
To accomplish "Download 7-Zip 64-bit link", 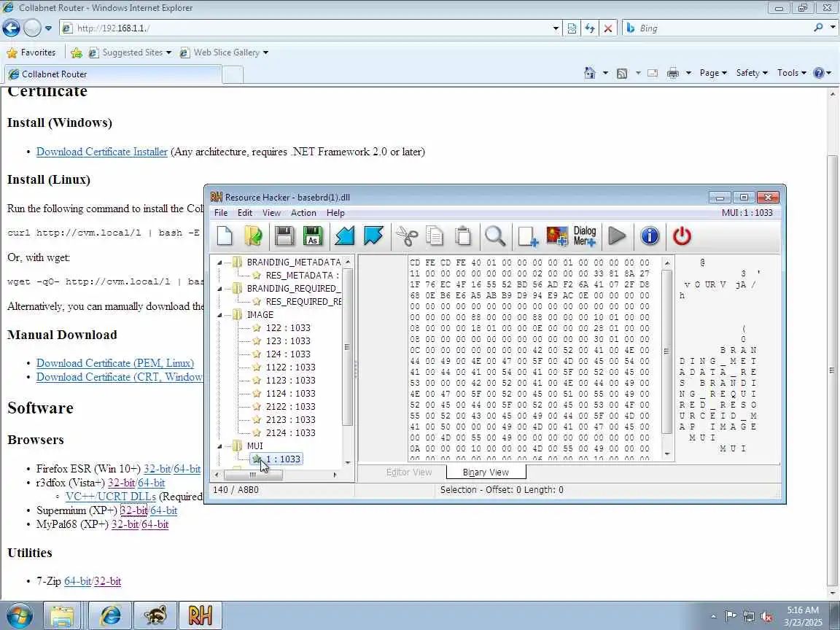I will click(x=78, y=581).
